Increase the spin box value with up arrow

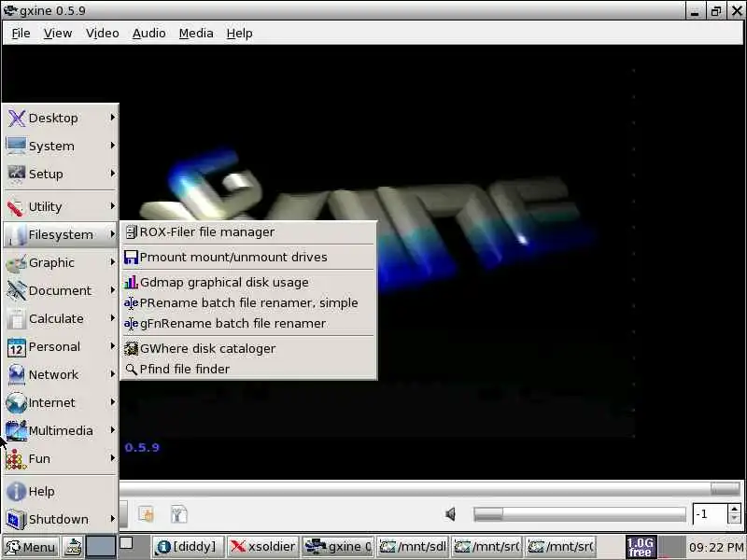734,509
